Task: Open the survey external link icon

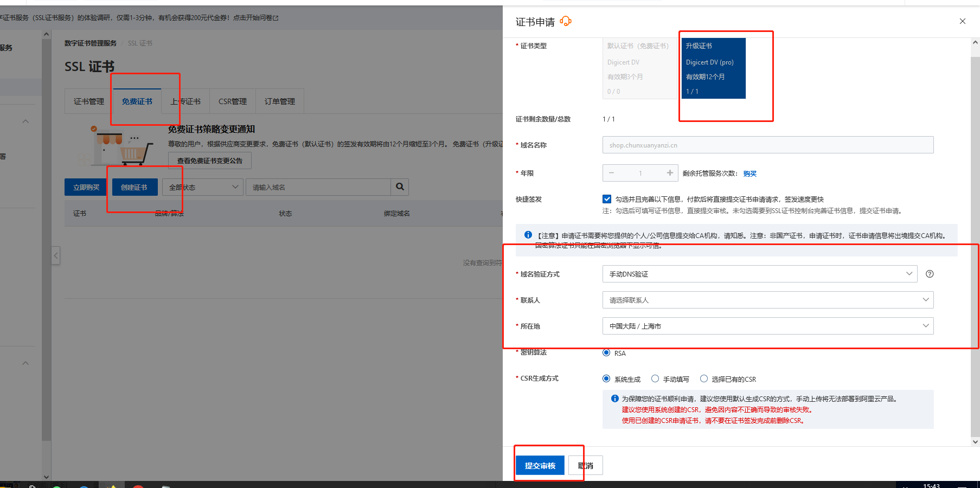Action: (x=276, y=18)
